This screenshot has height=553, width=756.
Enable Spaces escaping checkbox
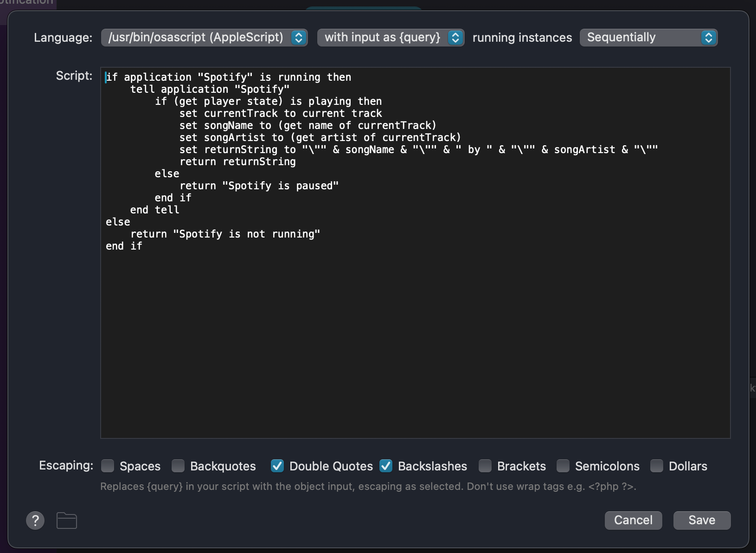point(108,466)
